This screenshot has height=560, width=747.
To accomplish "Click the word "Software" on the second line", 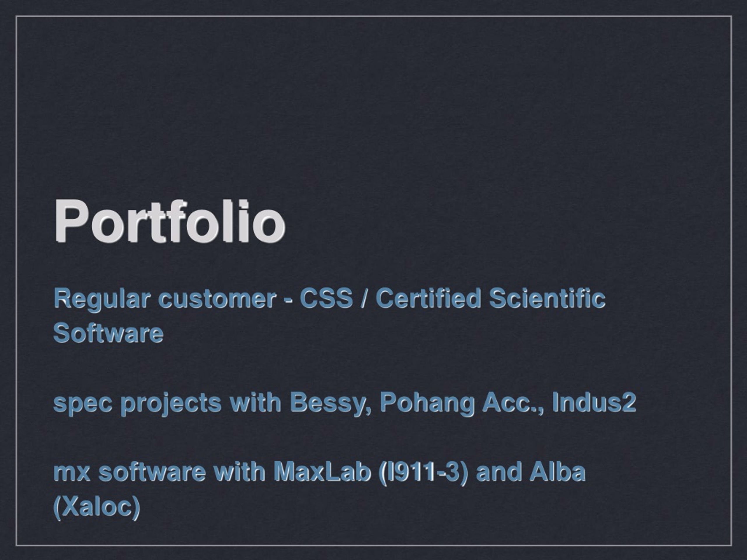I will tap(109, 333).
